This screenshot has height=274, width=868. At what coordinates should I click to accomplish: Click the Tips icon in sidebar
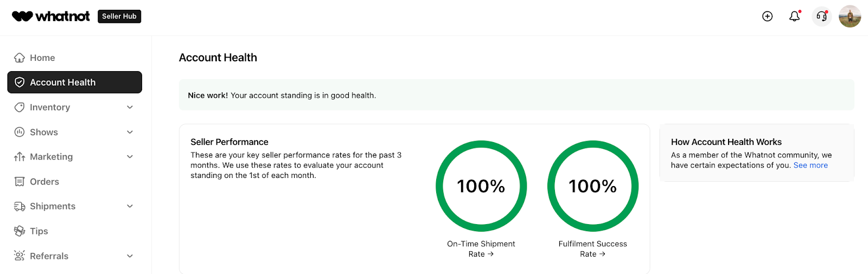tap(20, 231)
